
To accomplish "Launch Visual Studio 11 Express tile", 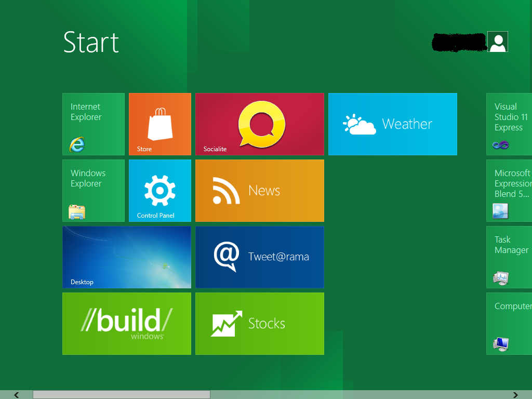I will click(509, 124).
